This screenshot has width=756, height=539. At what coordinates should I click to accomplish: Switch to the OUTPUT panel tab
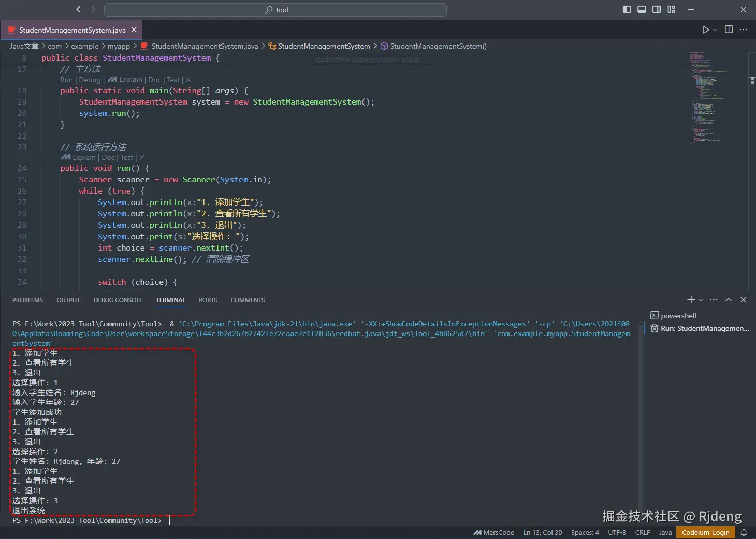68,300
